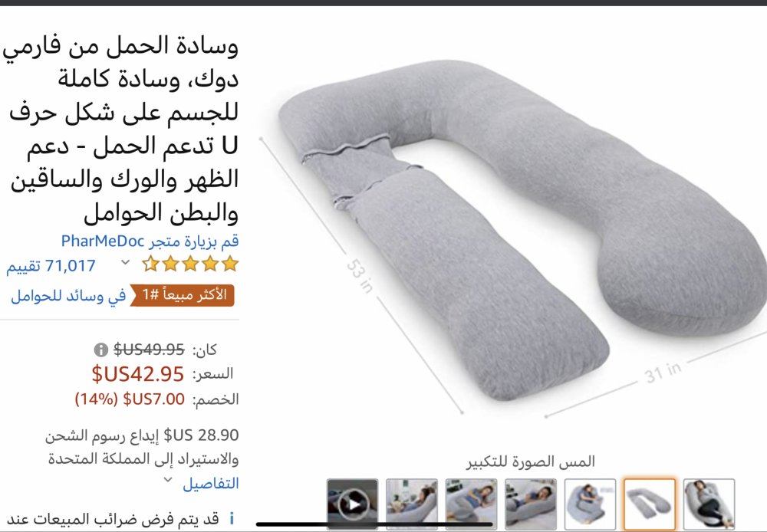
Task: Click the blue info icon beside sales tax note
Action: pos(232,518)
